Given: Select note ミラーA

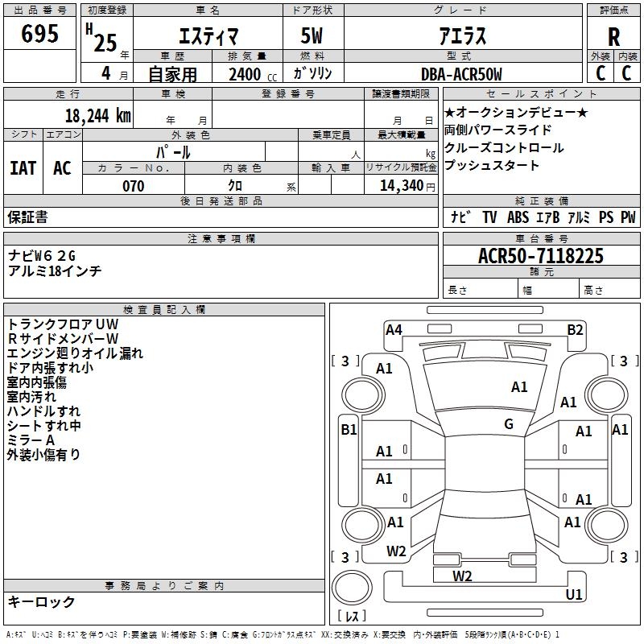Looking at the screenshot, I should pyautogui.click(x=31, y=440).
